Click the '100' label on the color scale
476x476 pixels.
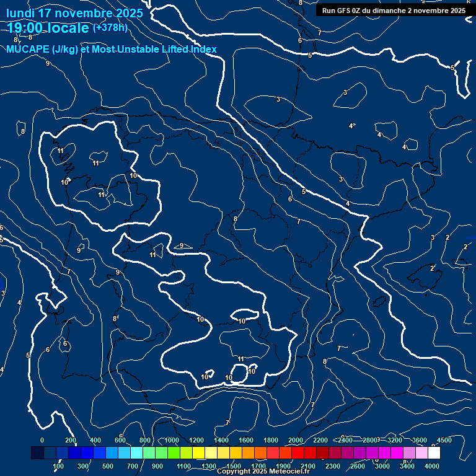click(58, 466)
